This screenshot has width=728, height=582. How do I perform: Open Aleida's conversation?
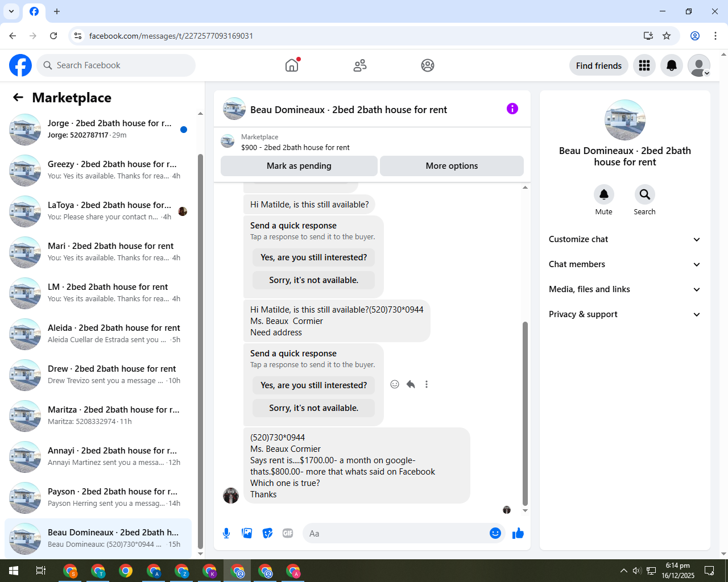98,334
